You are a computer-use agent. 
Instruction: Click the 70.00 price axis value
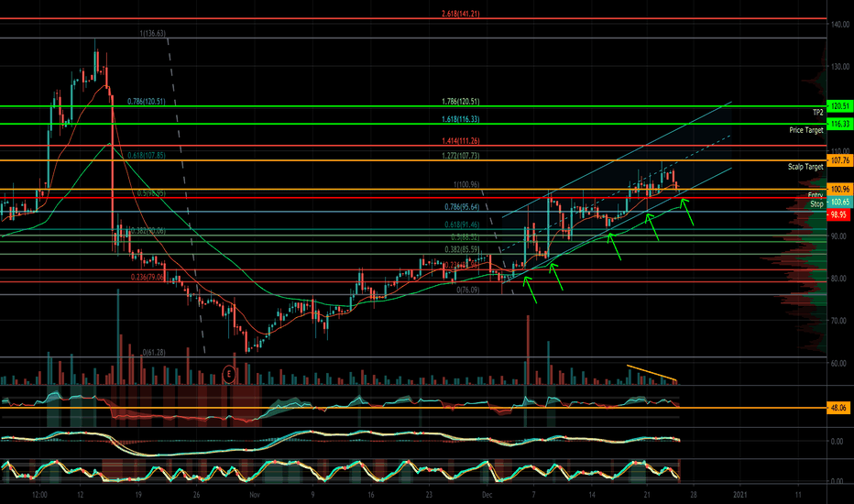(x=838, y=321)
